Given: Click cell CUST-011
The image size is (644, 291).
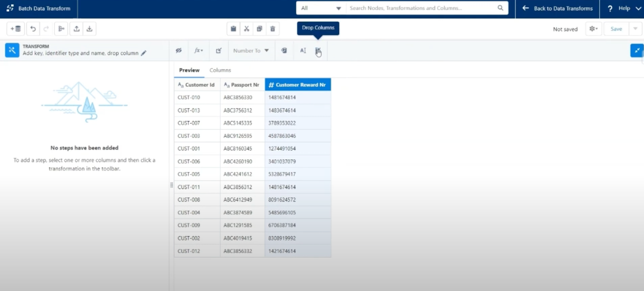Looking at the screenshot, I should click(197, 187).
